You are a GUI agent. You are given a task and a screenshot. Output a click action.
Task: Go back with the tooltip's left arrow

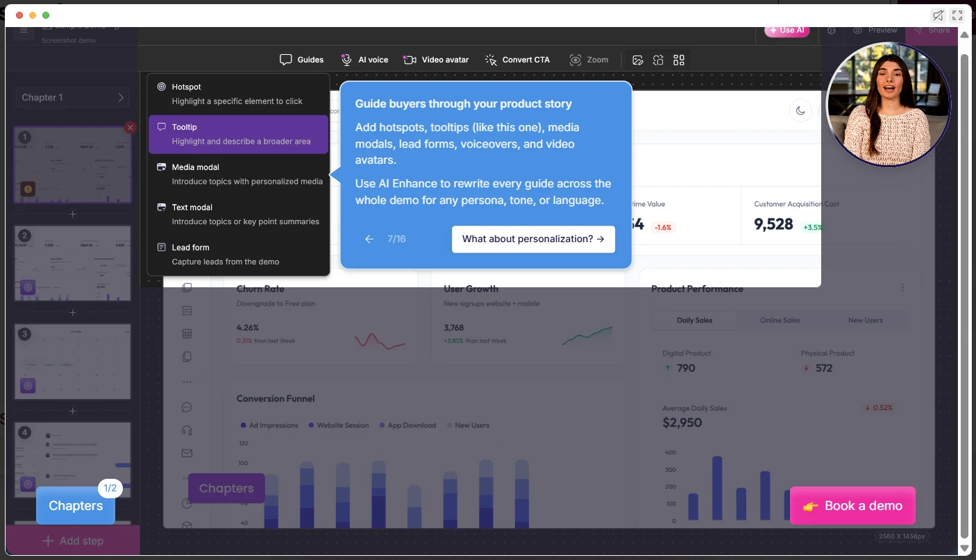point(369,239)
